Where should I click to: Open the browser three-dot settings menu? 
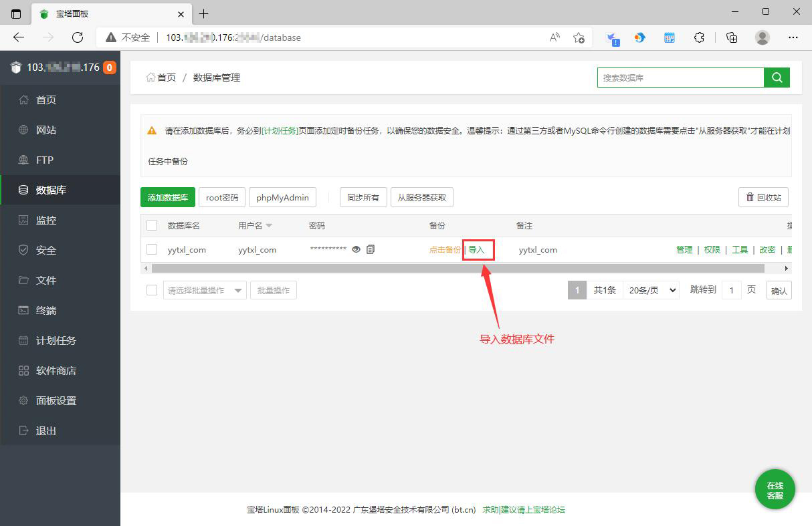point(793,37)
